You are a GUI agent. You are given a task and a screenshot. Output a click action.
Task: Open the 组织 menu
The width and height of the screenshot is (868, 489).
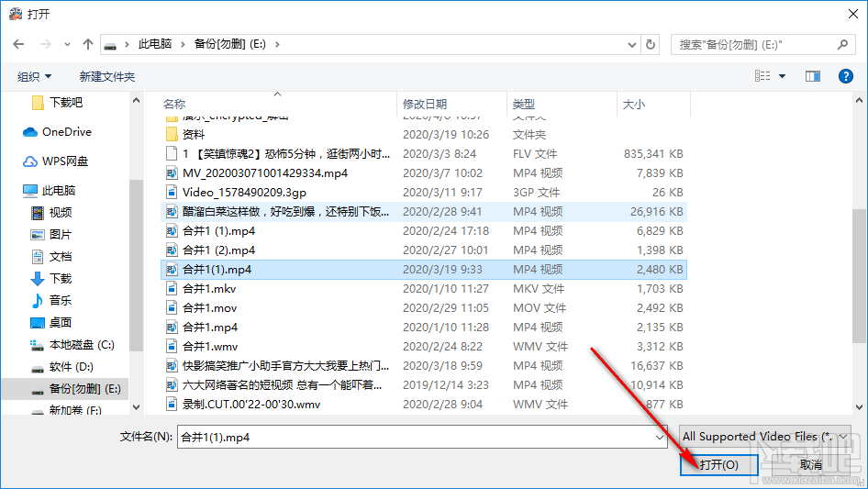click(x=34, y=76)
